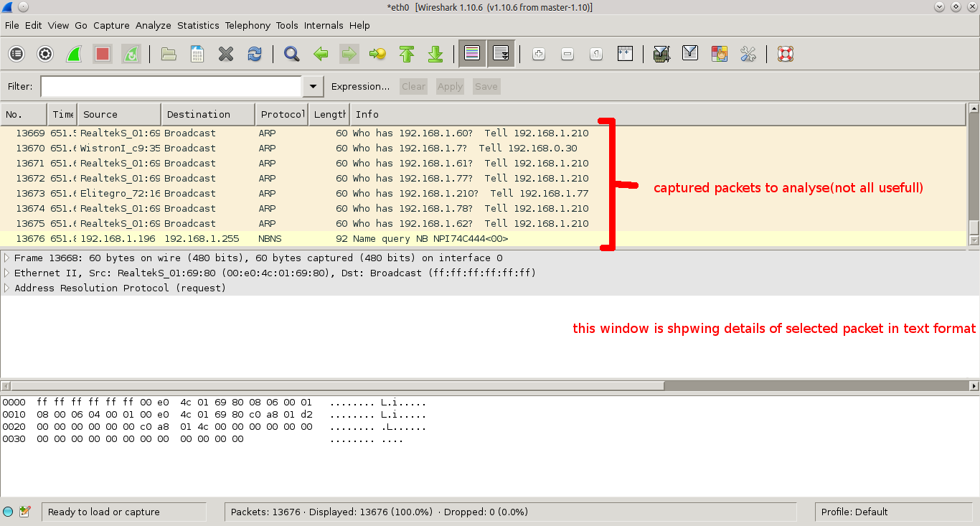Open expert info from status bar circle
This screenshot has height=526, width=980.
click(8, 512)
